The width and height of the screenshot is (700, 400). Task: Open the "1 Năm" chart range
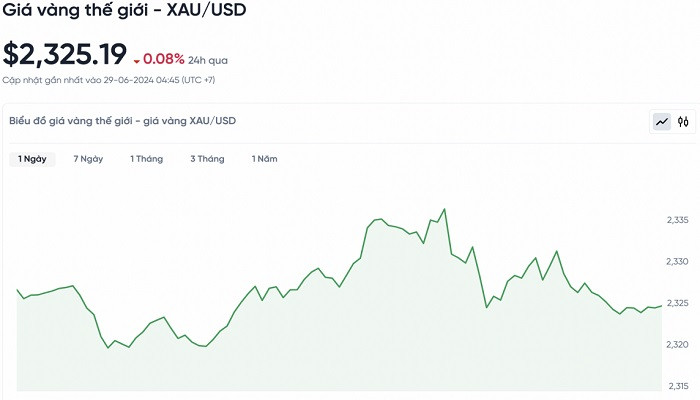pos(264,159)
